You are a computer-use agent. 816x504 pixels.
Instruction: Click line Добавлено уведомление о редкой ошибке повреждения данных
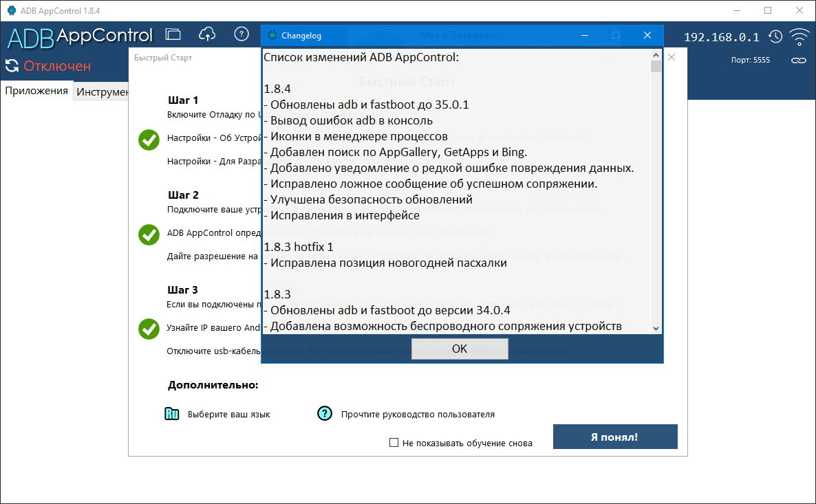449,168
